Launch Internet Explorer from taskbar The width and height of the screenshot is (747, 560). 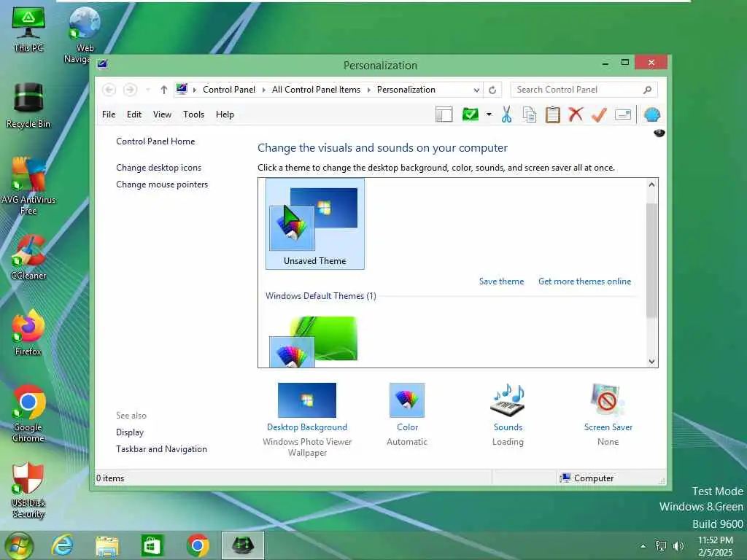pos(63,545)
